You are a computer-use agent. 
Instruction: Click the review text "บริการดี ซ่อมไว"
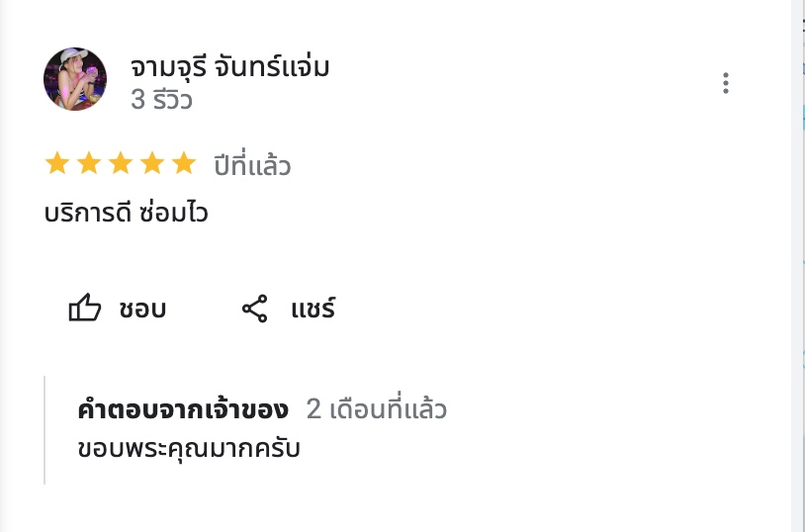click(x=127, y=212)
